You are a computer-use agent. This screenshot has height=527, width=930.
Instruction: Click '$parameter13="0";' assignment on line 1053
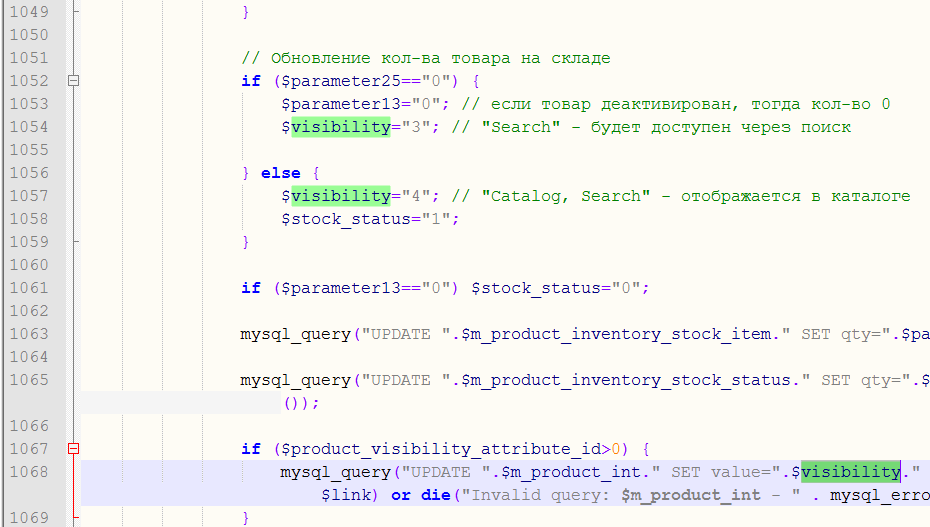click(x=365, y=104)
